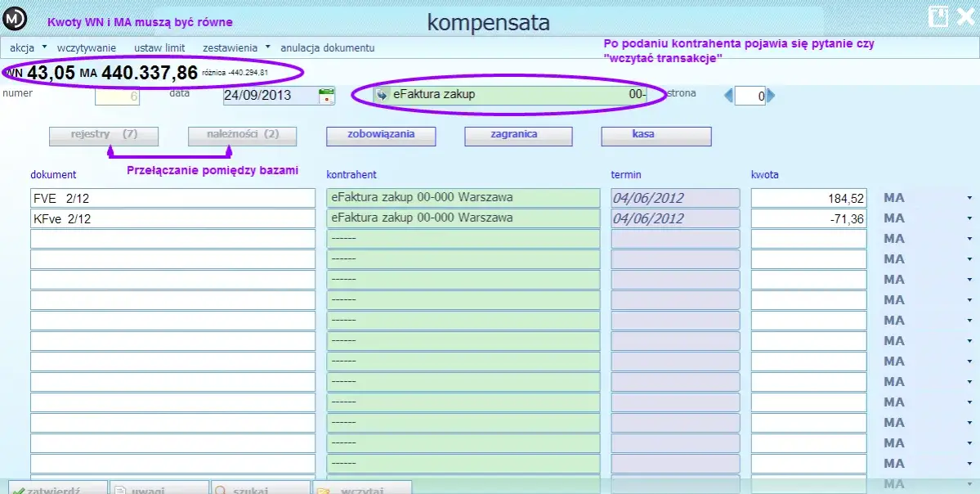Go to next page with right arrow
The height and width of the screenshot is (494, 980).
(x=771, y=96)
